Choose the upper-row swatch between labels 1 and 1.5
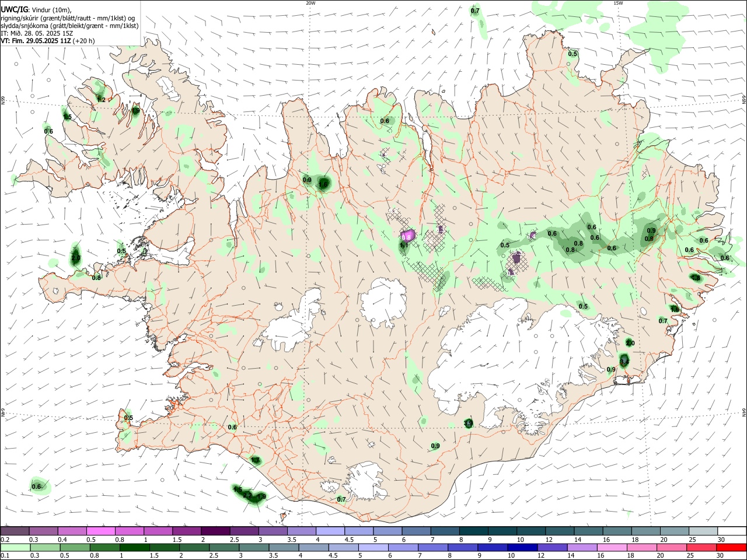This screenshot has height=560, width=747. point(158,531)
